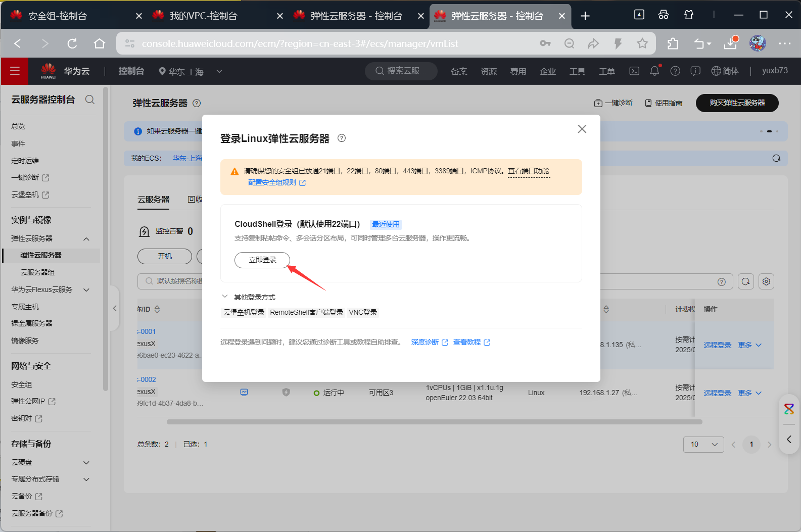Collapse 其他登录方式 section
The width and height of the screenshot is (801, 532).
225,297
